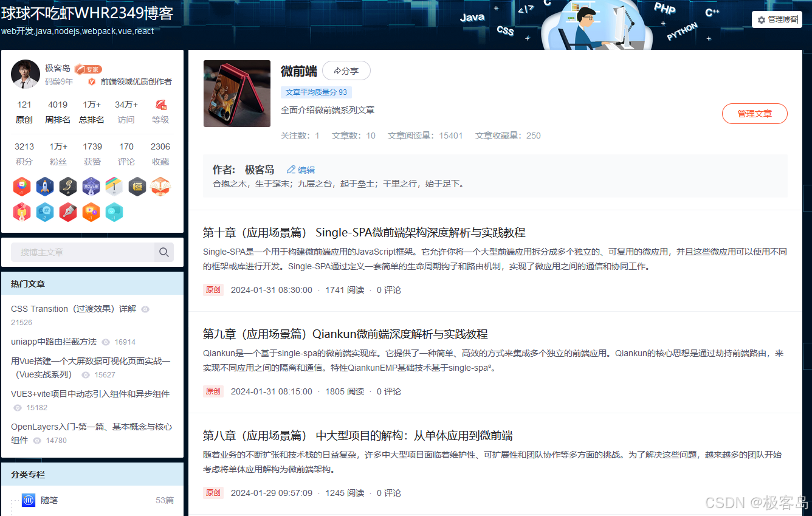
Task: Click the open book badge
Action: tap(160, 187)
